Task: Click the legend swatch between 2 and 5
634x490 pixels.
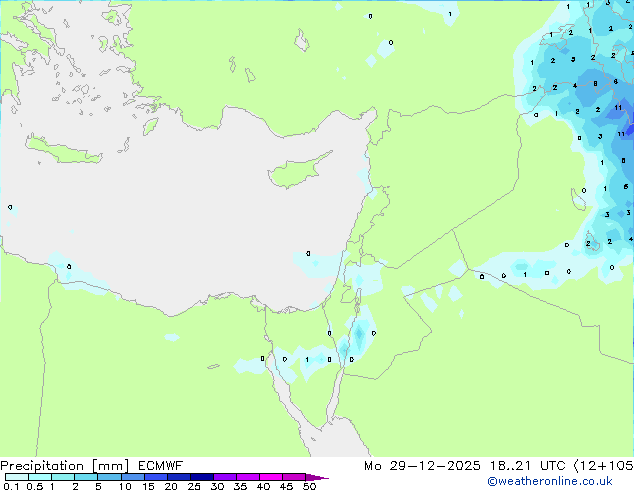Action: 86,477
